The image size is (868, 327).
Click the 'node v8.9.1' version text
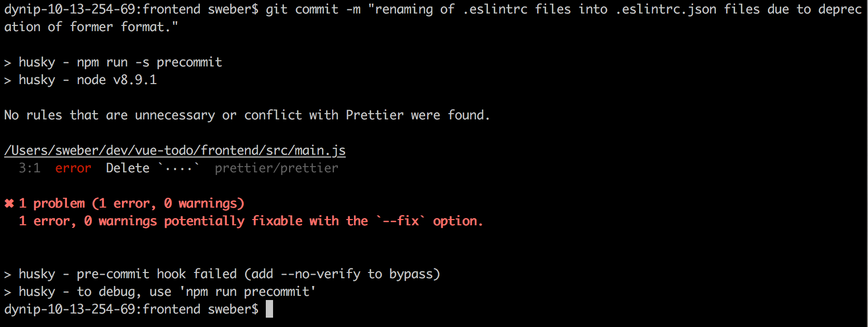[x=117, y=80]
